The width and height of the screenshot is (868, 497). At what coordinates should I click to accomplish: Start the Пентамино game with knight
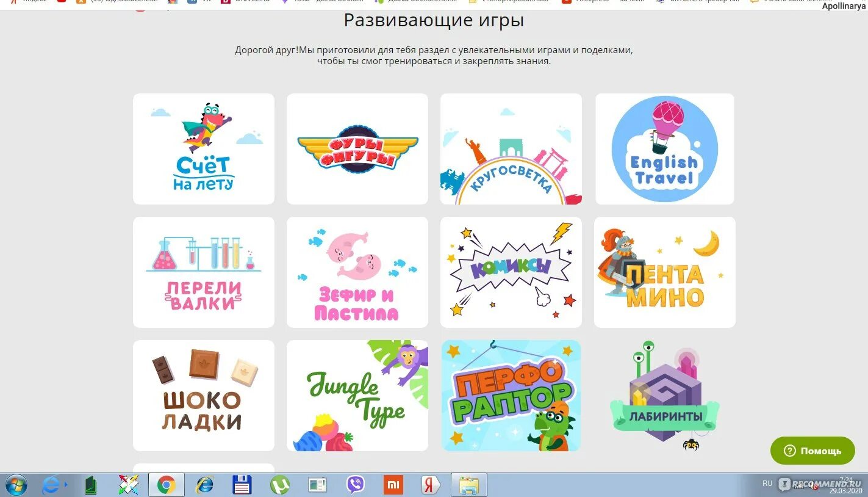[665, 272]
